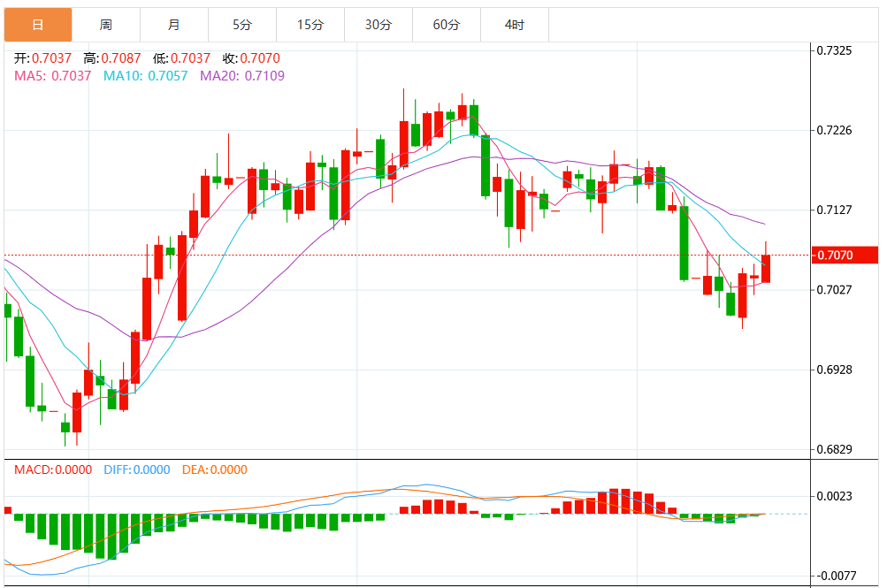Click the MA10: 0.7057 indicator label
The height and width of the screenshot is (588, 887).
(145, 76)
